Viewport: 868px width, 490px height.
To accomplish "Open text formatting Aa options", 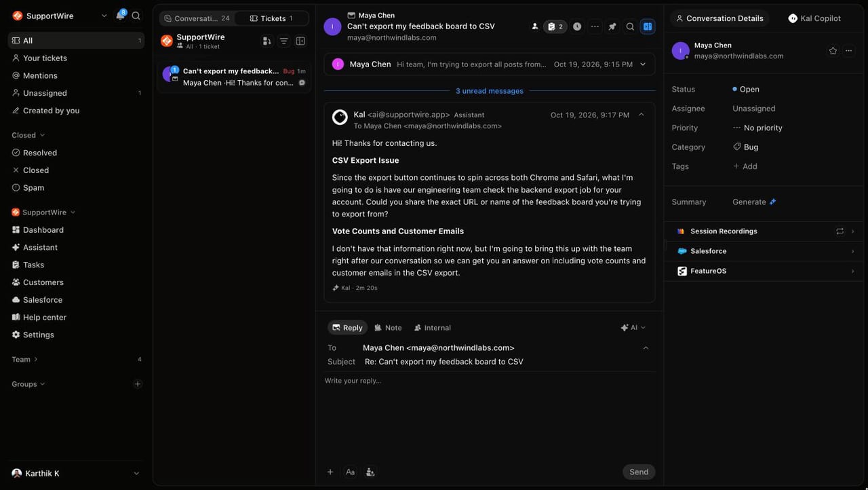I will point(350,472).
